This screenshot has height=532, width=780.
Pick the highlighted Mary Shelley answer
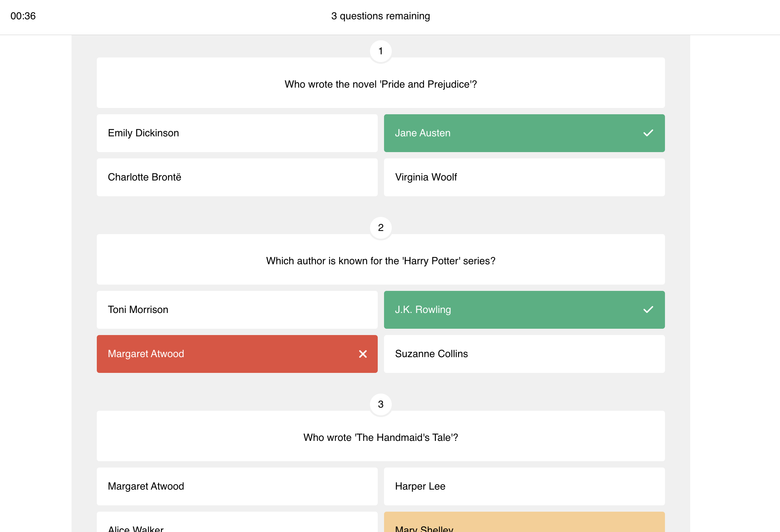point(524,522)
